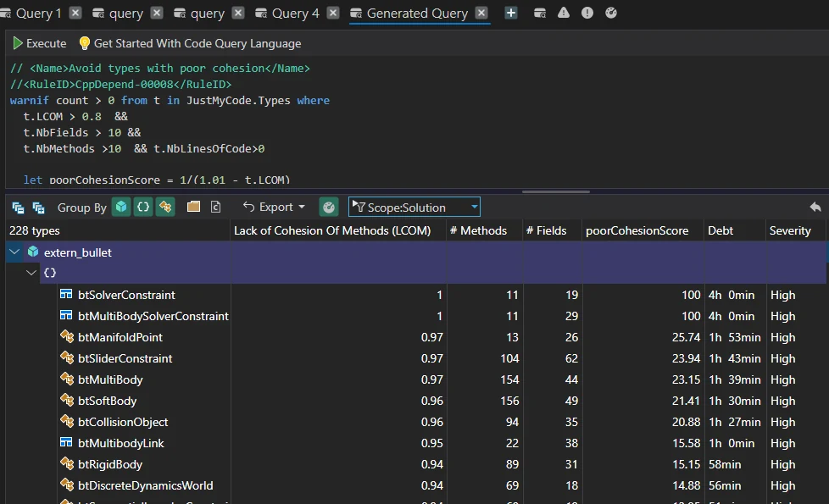Switch to the Query 1 tab
Screen dimensions: 829x504
[38, 14]
